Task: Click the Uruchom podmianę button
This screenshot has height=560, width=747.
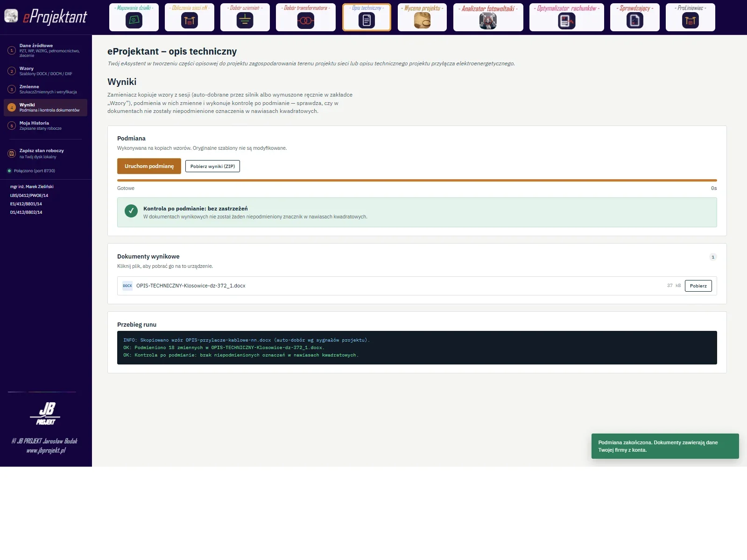Action: coord(149,166)
